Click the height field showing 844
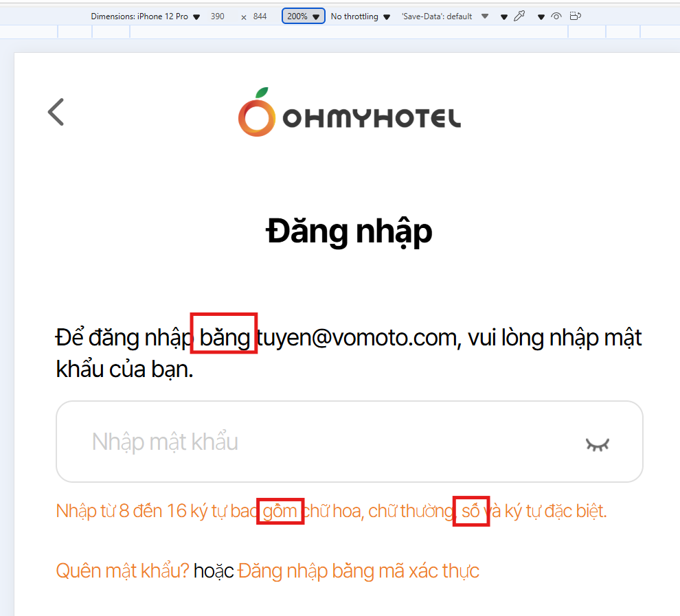The height and width of the screenshot is (616, 680). pos(260,16)
